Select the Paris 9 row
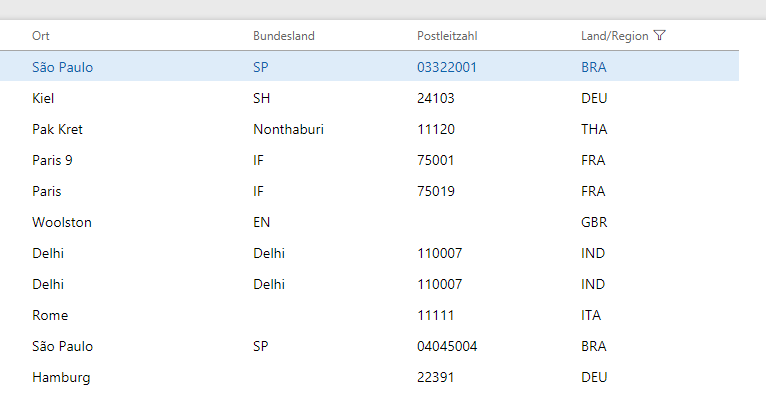766x401 pixels. [x=52, y=161]
